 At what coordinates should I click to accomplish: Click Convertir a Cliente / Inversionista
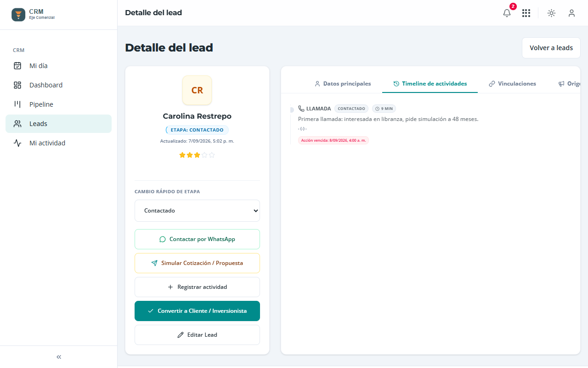coord(197,311)
